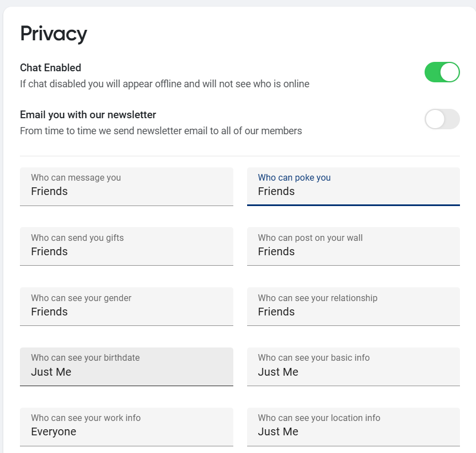Open 'Who can post on your wall' dropdown
This screenshot has height=453, width=476.
point(353,246)
